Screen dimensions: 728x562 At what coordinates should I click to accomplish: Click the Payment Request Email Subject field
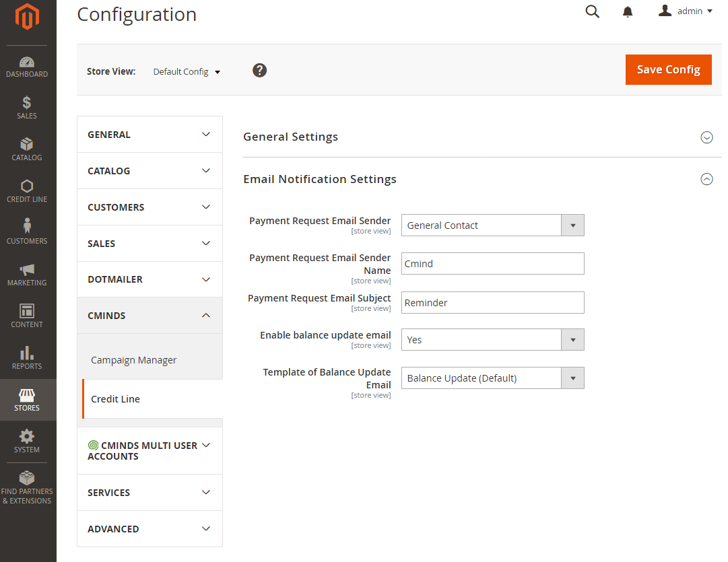[492, 303]
